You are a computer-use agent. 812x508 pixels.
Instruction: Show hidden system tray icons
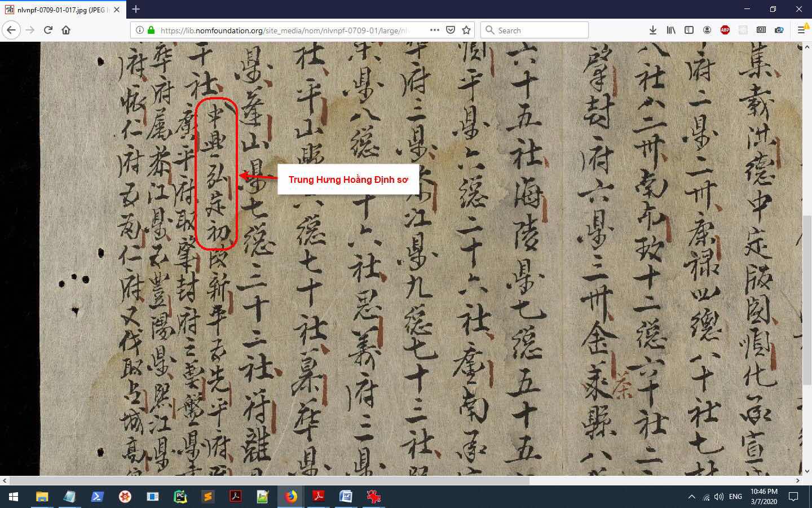click(x=692, y=497)
